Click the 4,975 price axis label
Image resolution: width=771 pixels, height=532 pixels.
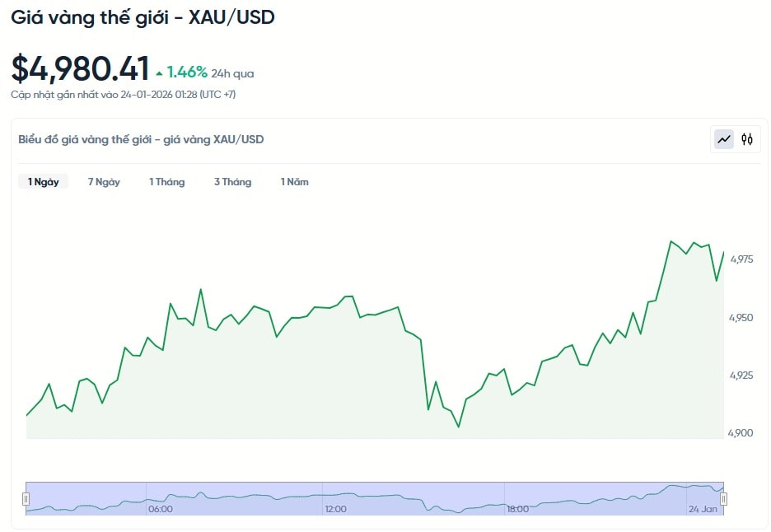click(x=743, y=260)
